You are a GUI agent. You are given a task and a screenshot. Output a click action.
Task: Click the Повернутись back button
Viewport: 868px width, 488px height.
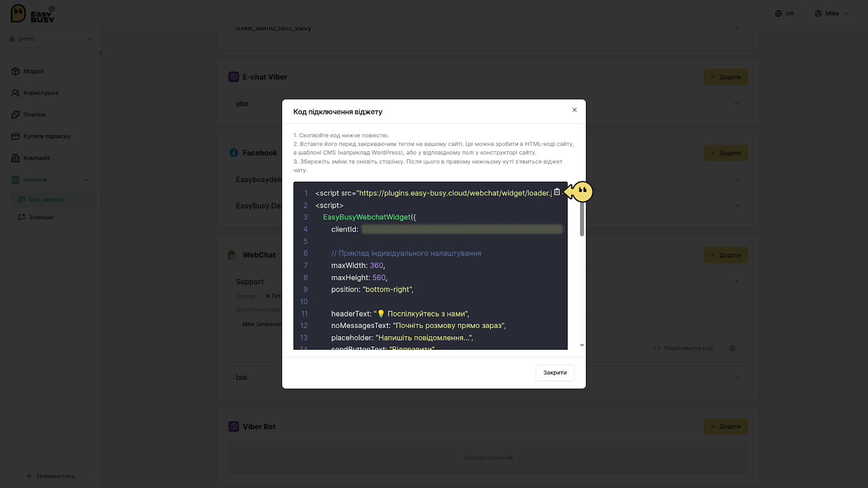pos(50,476)
